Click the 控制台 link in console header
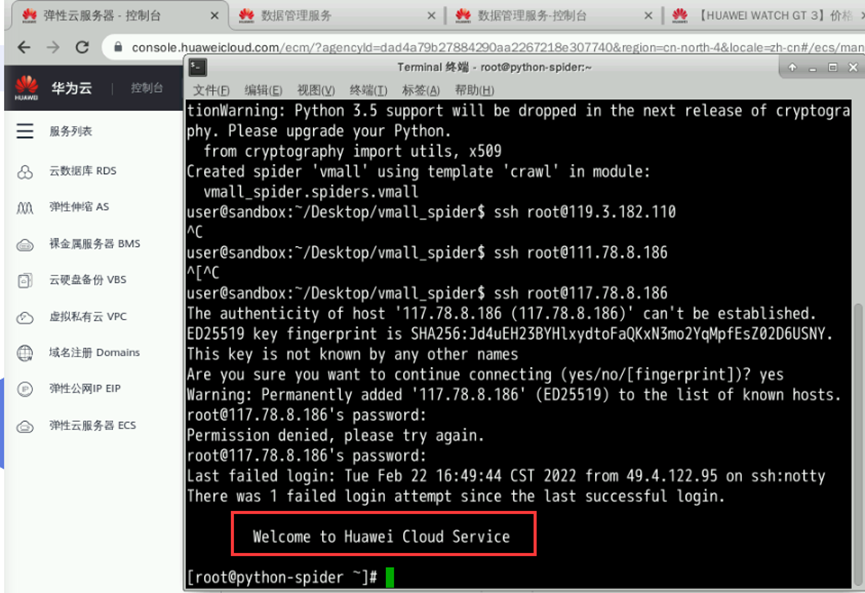 (147, 88)
